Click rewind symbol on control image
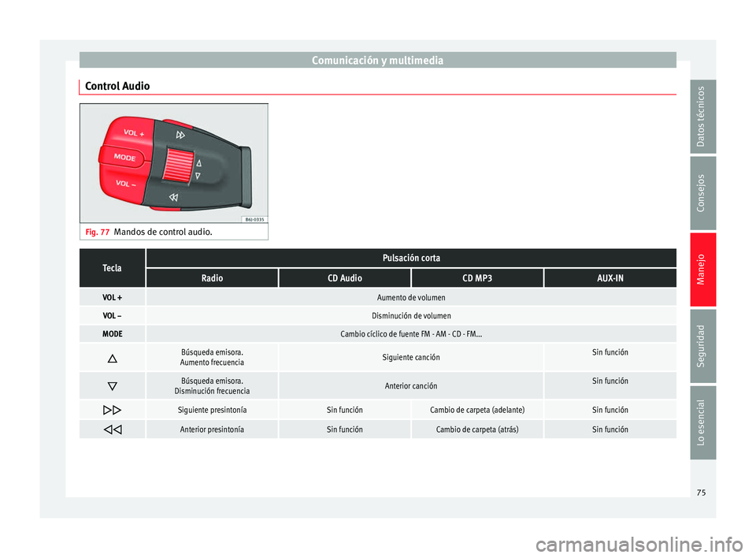756x558 pixels. click(x=173, y=197)
